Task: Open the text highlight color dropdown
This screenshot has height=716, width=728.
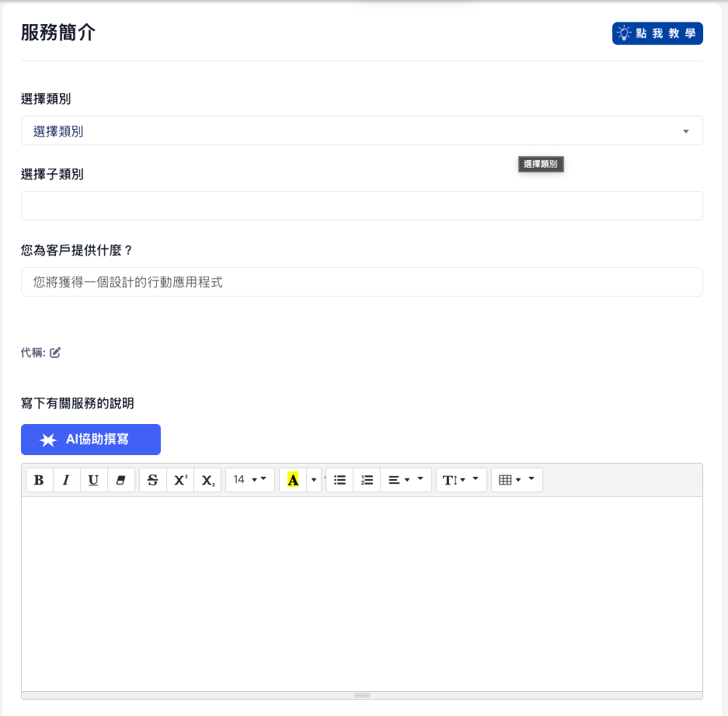Action: (x=314, y=479)
